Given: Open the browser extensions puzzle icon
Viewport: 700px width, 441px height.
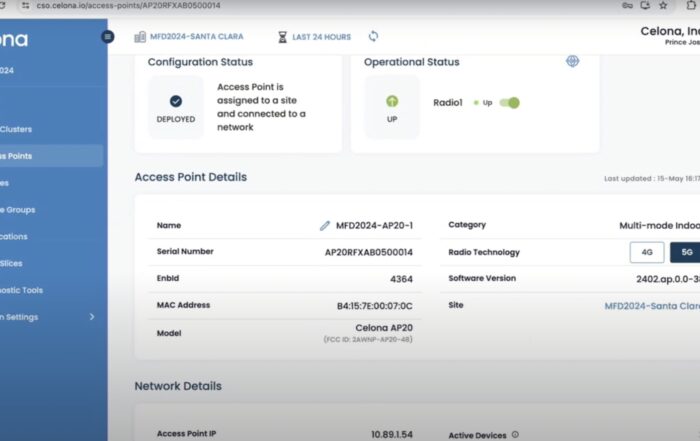Looking at the screenshot, I should (691, 5).
